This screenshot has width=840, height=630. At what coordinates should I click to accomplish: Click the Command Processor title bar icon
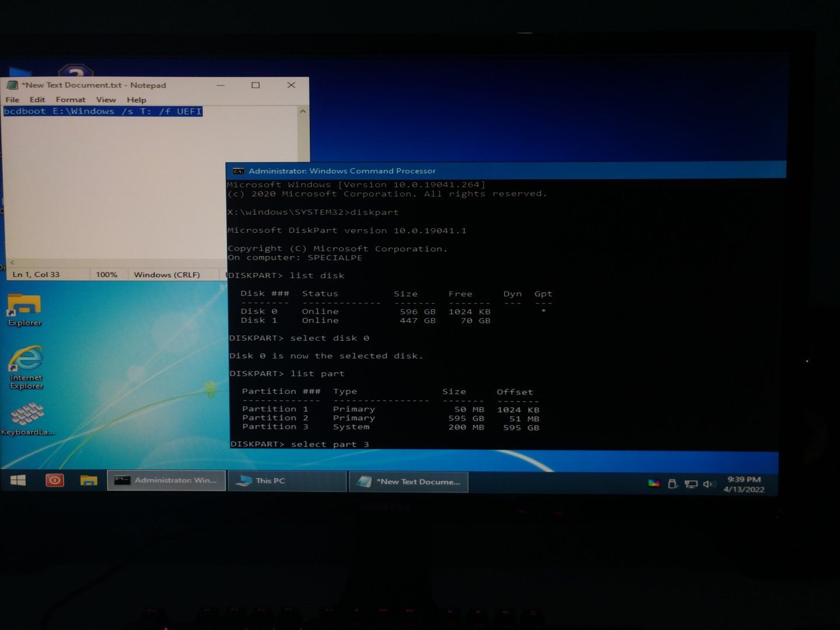pyautogui.click(x=238, y=171)
